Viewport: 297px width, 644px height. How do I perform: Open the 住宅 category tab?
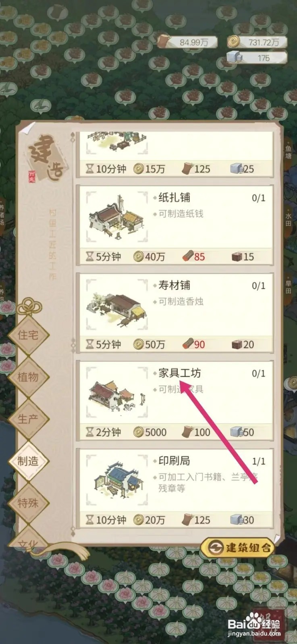(28, 334)
